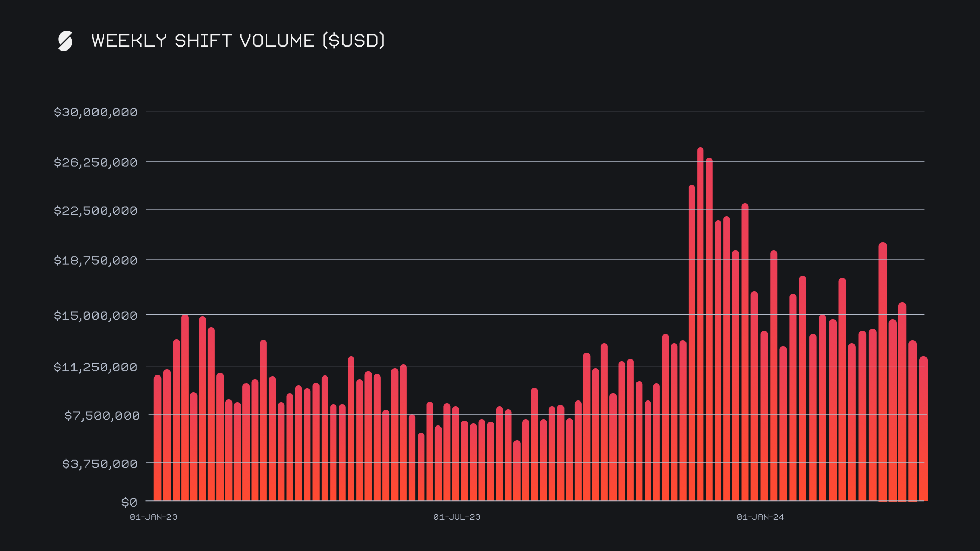Click the $0 axis label
The image size is (980, 551).
click(x=129, y=503)
